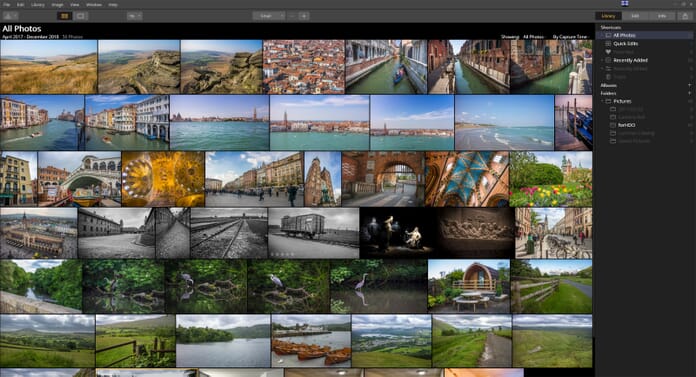
Task: Open dark illuminated statues thumbnail
Action: [x=398, y=233]
